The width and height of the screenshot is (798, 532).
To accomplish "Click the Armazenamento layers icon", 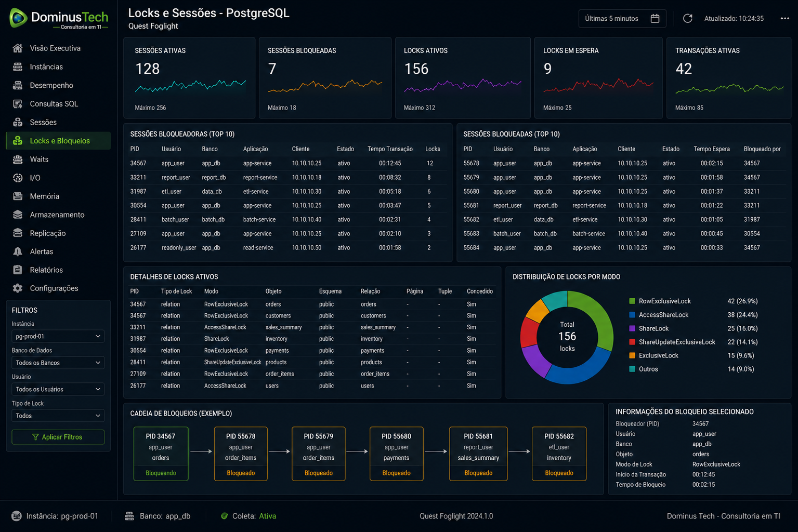I will point(18,215).
